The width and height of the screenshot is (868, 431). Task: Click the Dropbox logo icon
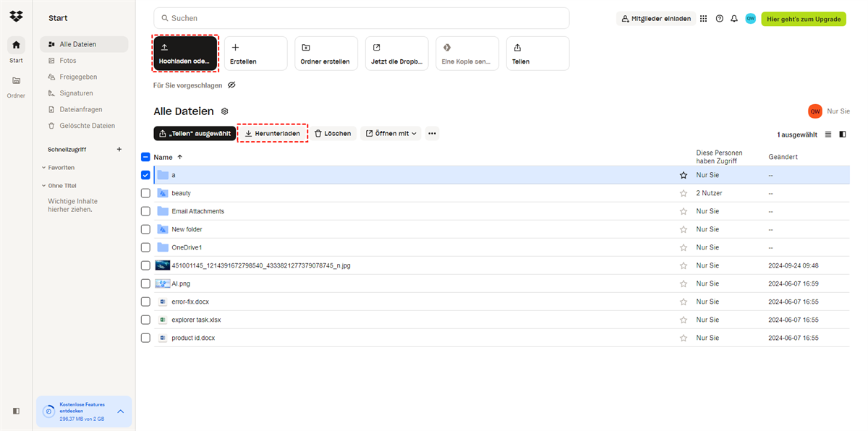(16, 17)
